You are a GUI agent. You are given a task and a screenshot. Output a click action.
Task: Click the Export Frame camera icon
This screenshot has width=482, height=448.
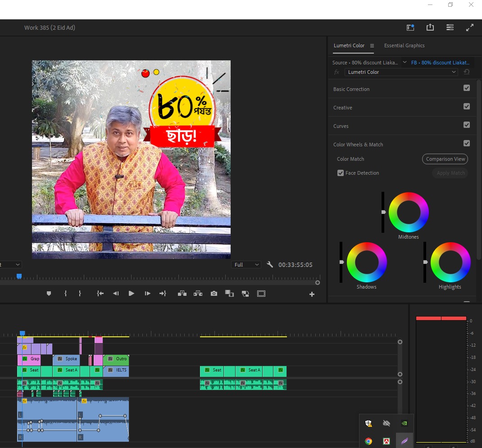[214, 294]
